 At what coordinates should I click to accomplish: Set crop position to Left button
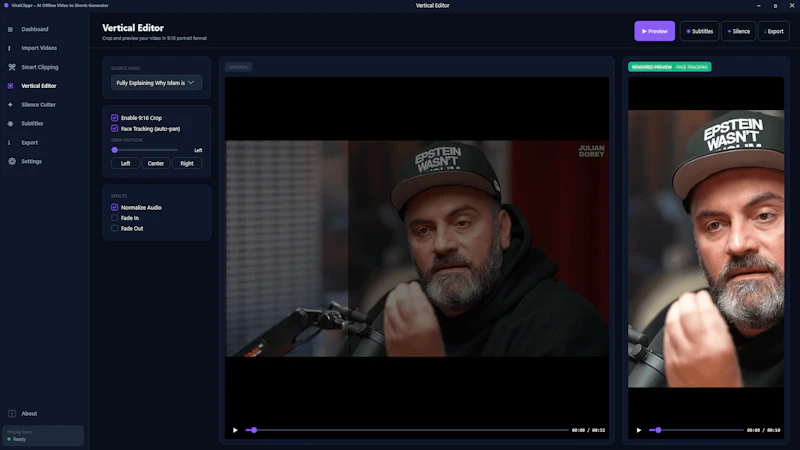click(126, 163)
